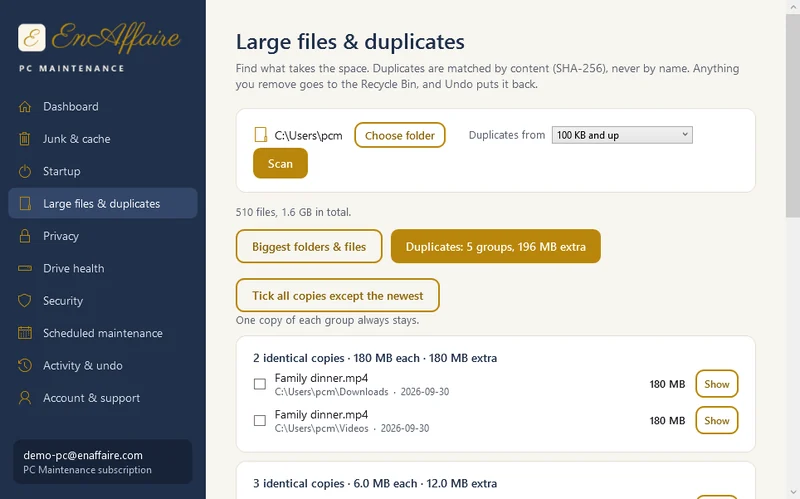The image size is (800, 499).
Task: Go to Junk & cache
Action: pos(103,139)
